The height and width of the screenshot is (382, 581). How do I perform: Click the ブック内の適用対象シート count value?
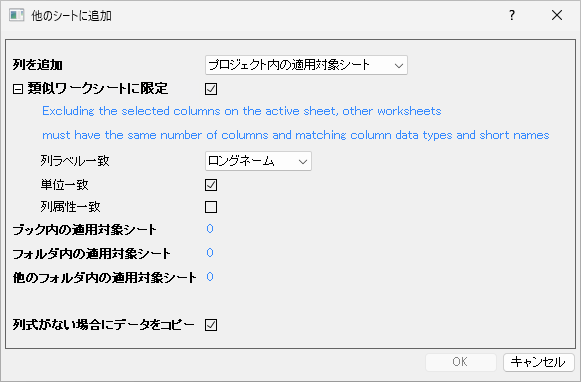(x=210, y=229)
